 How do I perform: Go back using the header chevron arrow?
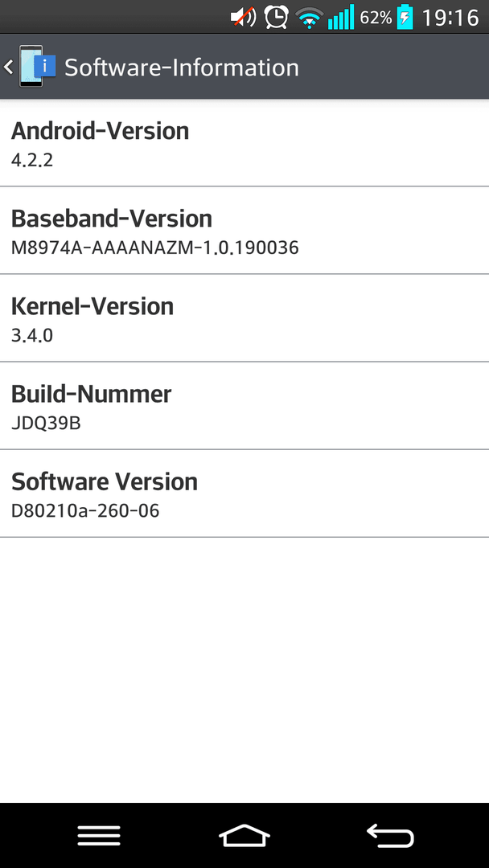tap(8, 67)
